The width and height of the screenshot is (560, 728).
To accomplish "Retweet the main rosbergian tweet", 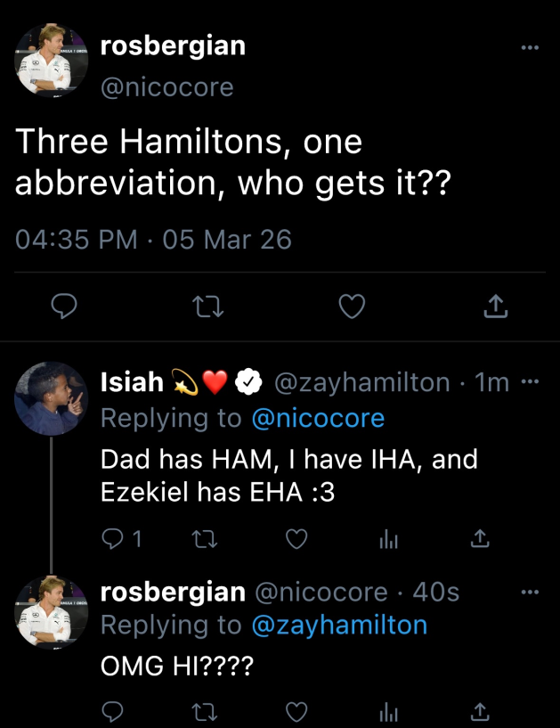I will click(207, 307).
